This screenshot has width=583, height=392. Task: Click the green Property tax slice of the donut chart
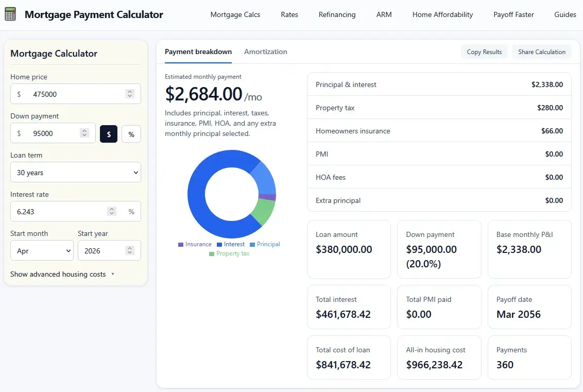tap(266, 211)
